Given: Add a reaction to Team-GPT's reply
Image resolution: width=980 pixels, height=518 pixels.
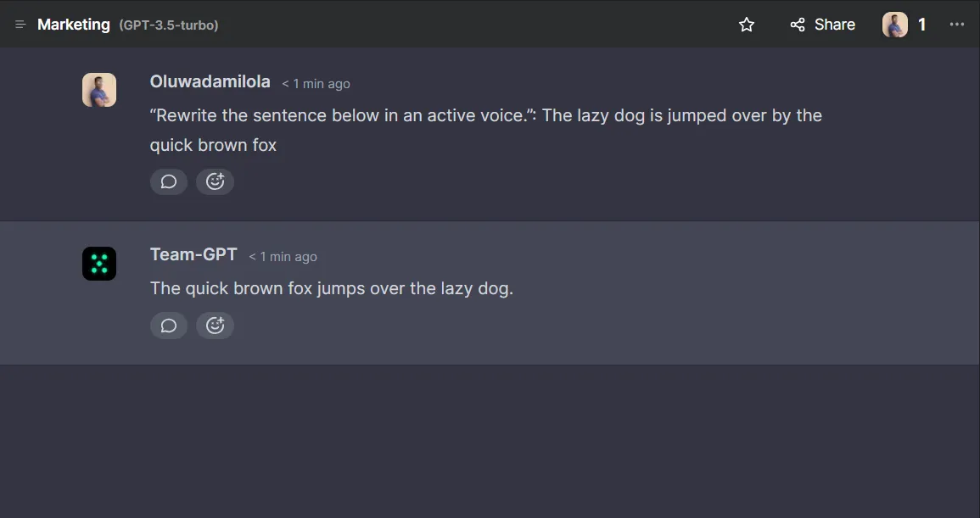Looking at the screenshot, I should (x=215, y=325).
